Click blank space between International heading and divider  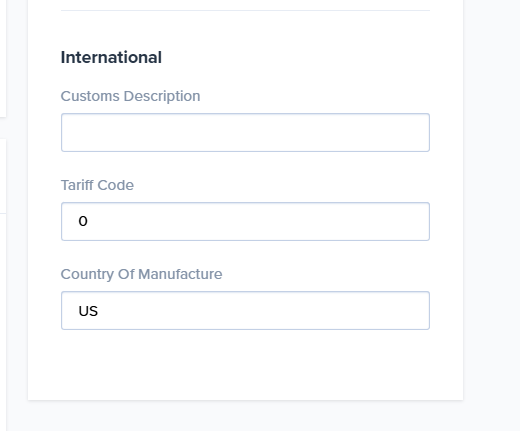[245, 30]
